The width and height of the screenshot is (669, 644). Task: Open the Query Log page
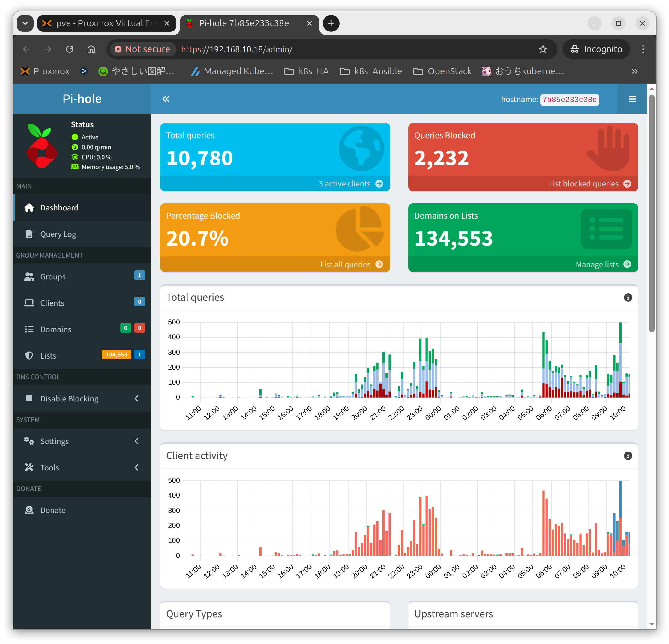58,234
